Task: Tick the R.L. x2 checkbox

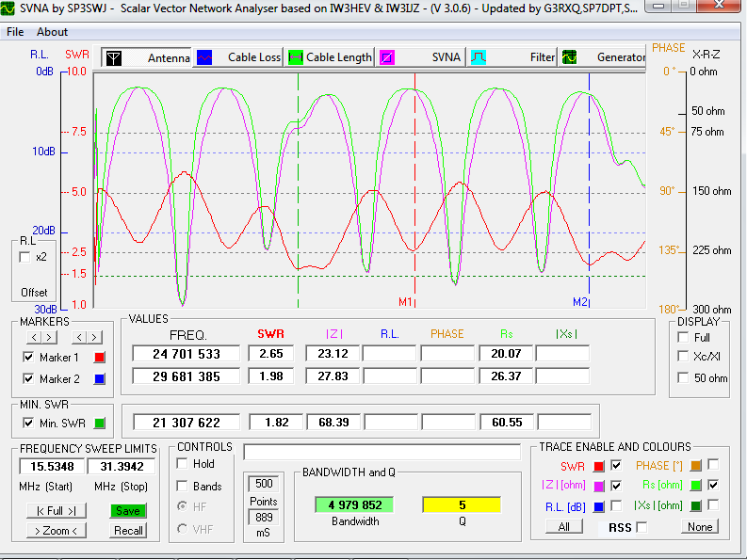Action: pyautogui.click(x=25, y=257)
